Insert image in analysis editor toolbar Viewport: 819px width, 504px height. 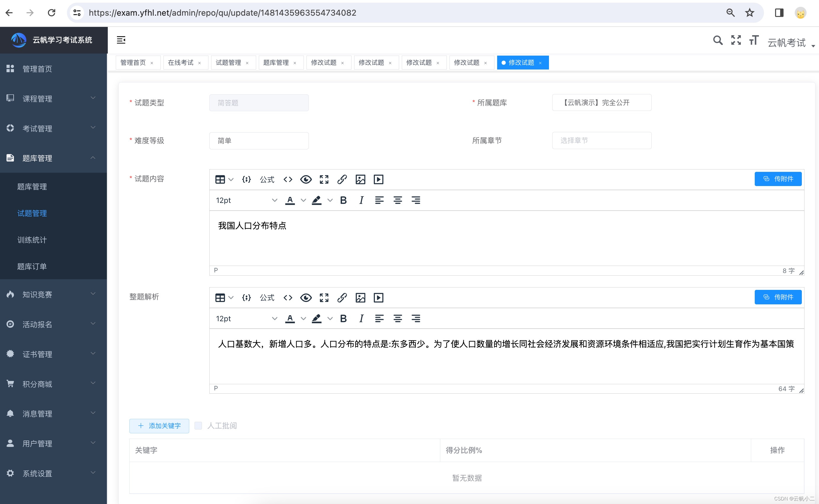(x=360, y=298)
